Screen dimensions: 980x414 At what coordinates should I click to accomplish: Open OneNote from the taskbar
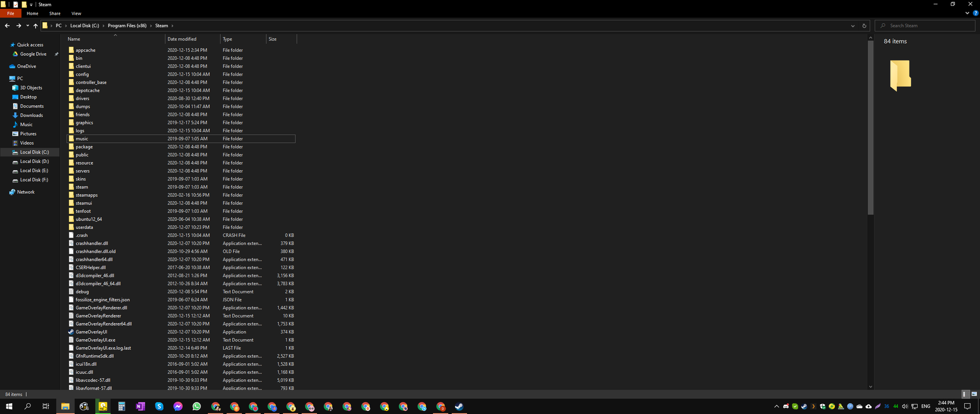point(140,406)
